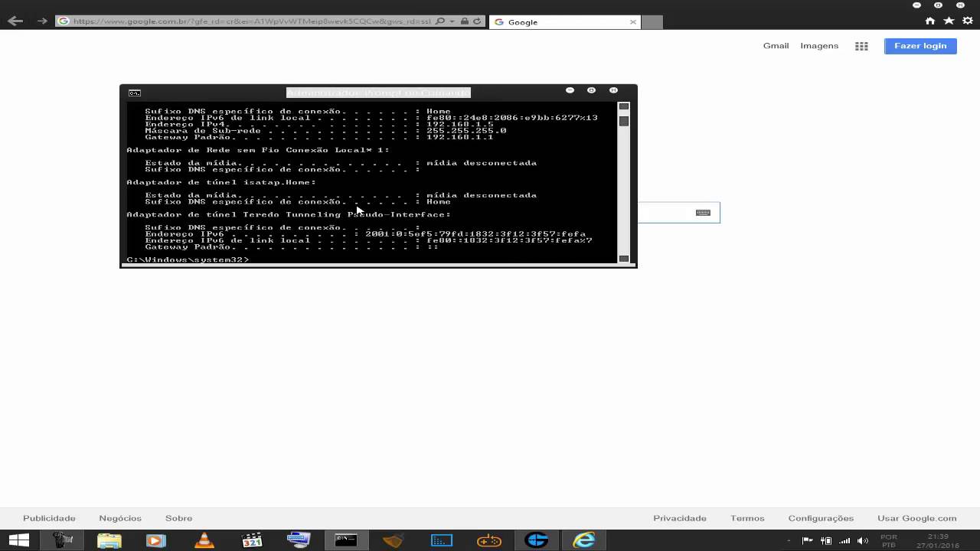
Task: Switch to Command Prompt taskbar button
Action: (346, 540)
